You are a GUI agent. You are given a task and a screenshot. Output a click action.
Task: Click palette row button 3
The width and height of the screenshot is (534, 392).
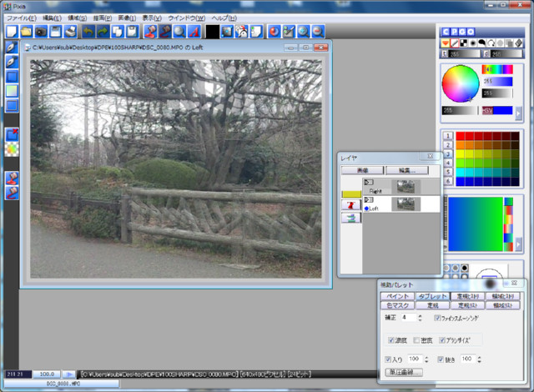448,153
